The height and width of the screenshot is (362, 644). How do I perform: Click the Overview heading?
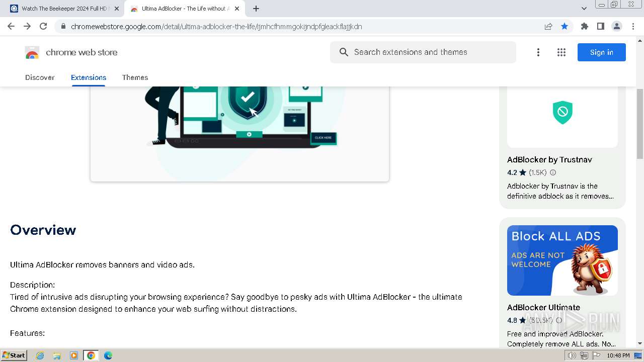point(43,230)
